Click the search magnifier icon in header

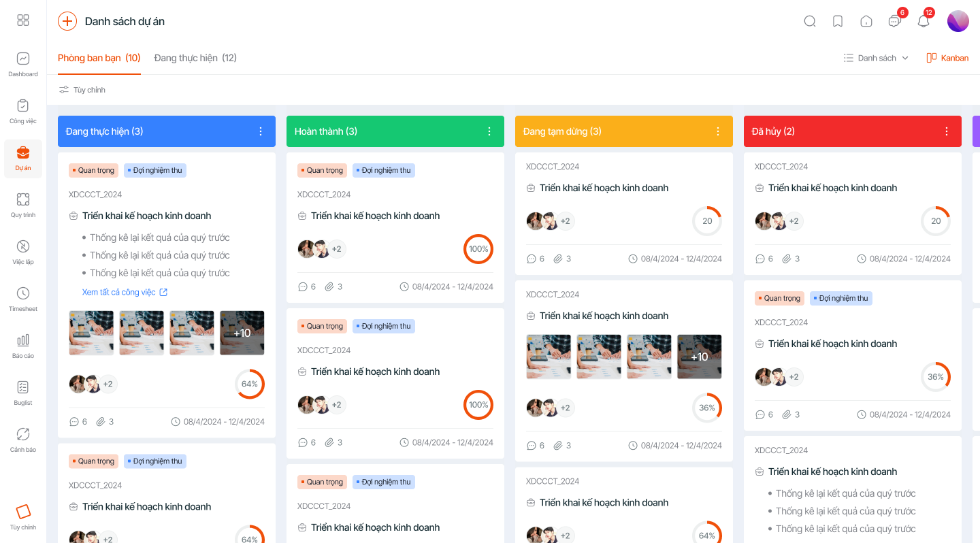tap(810, 21)
